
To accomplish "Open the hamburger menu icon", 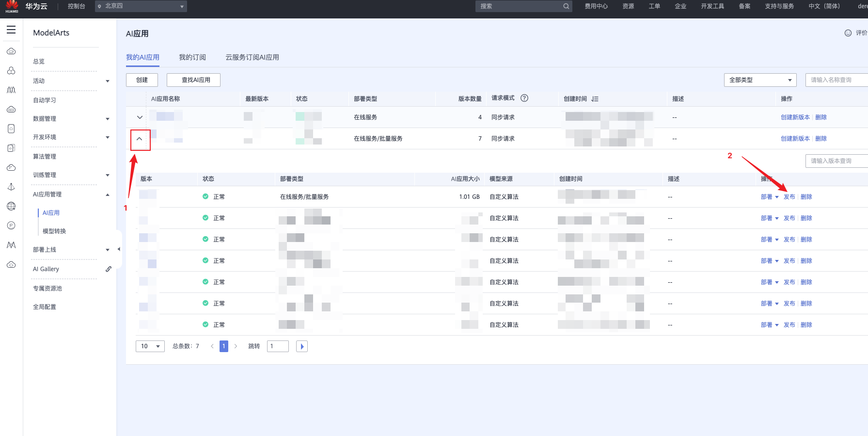I will (x=11, y=30).
